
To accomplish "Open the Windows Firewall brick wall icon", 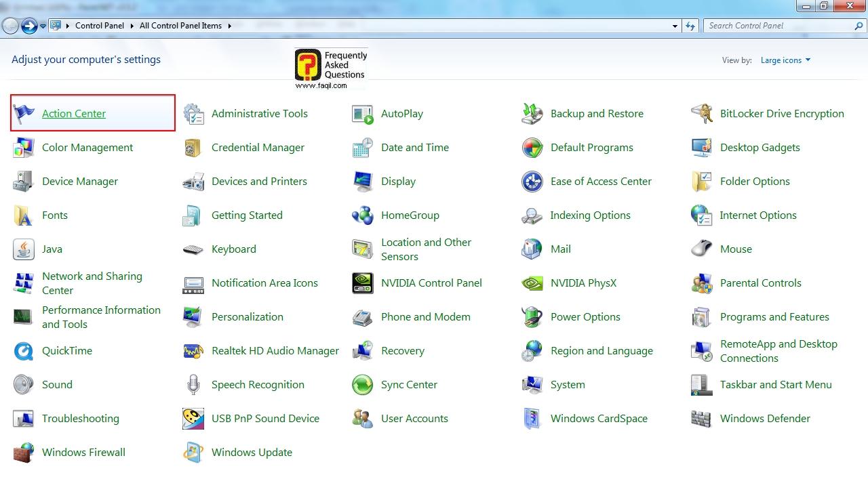I will (24, 453).
